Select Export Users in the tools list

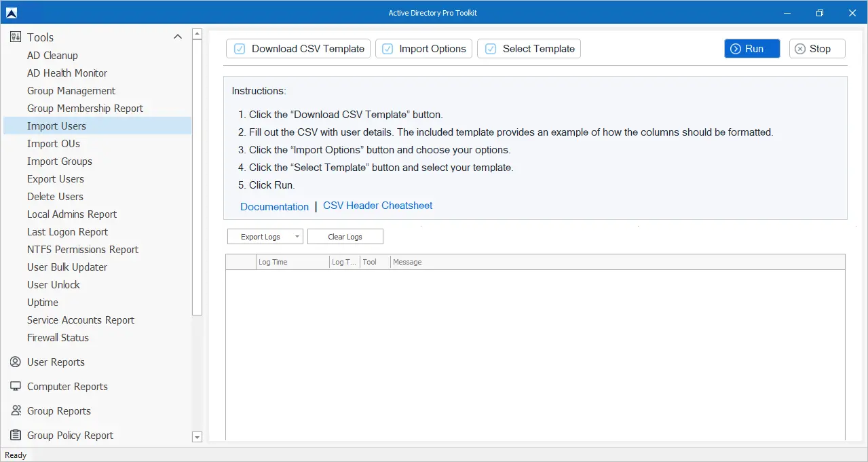(56, 179)
